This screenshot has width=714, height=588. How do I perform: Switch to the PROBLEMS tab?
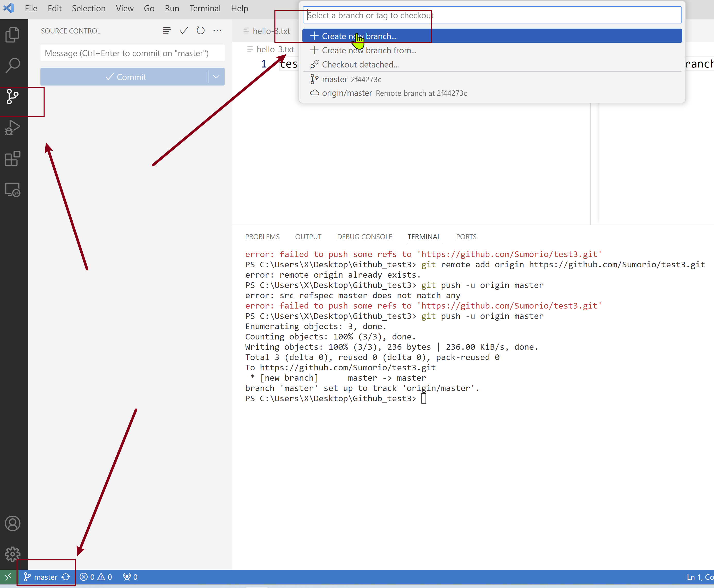click(x=262, y=237)
